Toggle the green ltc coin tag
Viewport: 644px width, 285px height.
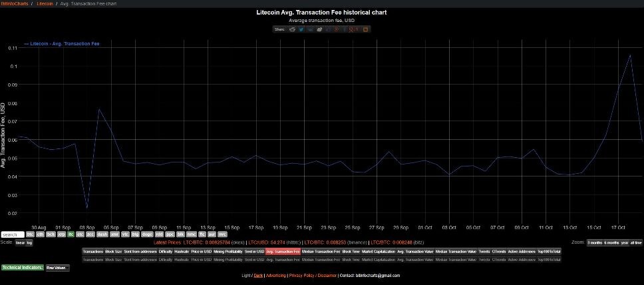(71, 234)
